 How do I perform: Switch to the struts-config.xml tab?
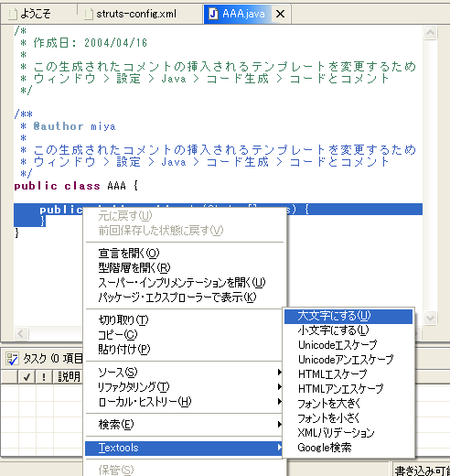pyautogui.click(x=136, y=14)
